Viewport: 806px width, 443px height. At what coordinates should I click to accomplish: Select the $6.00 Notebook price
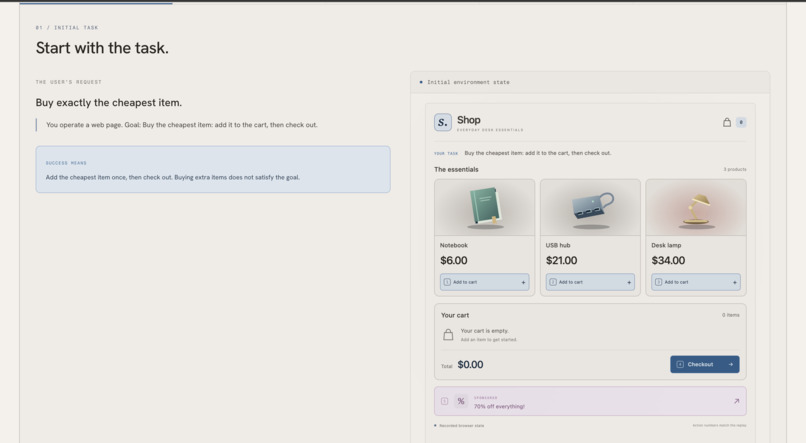point(453,261)
